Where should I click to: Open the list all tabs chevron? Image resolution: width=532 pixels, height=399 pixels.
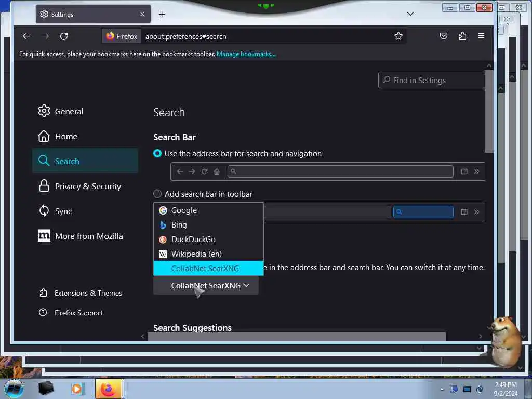(410, 14)
